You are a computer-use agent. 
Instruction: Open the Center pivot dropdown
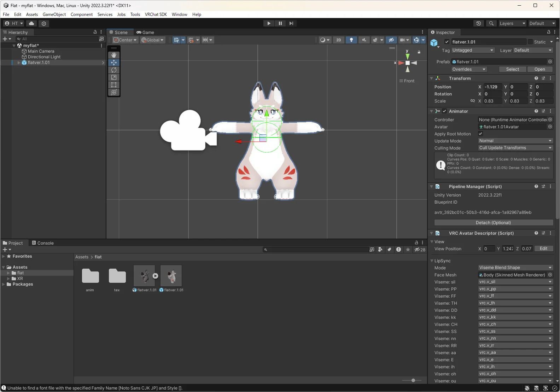pos(125,40)
